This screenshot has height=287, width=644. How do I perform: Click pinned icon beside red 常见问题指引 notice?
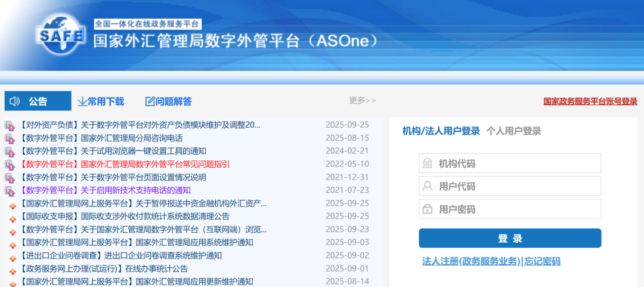pos(10,165)
